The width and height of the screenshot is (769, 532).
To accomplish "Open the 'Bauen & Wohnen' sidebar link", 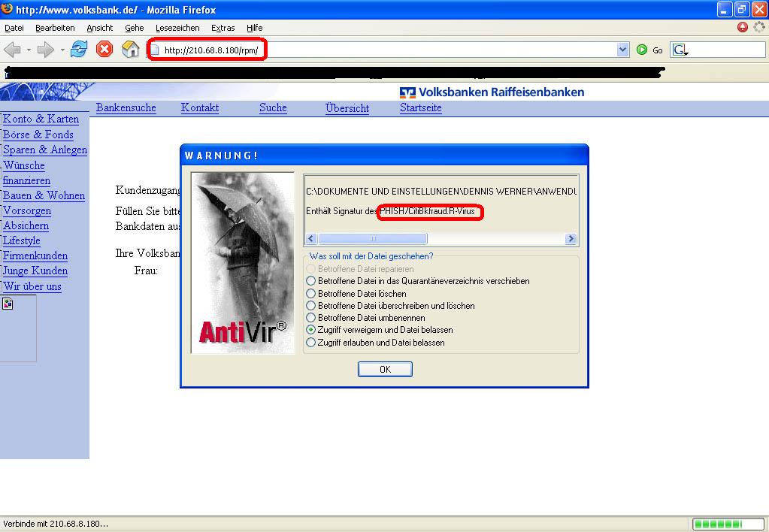I will pos(44,195).
